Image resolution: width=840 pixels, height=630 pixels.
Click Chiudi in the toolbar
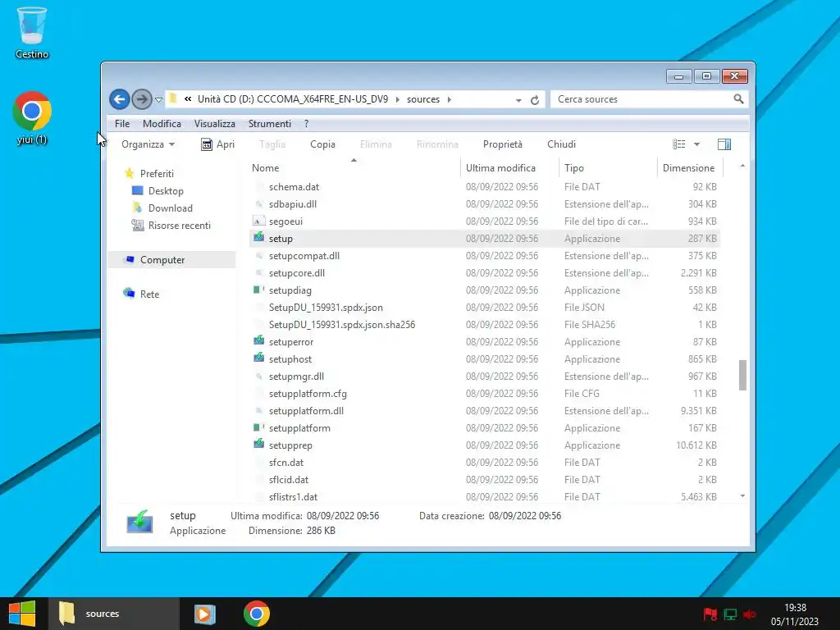click(561, 144)
